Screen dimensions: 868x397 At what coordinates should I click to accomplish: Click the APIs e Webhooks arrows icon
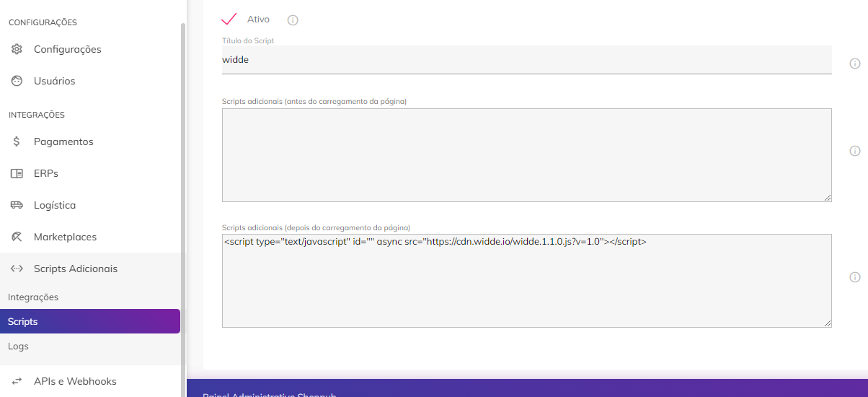(17, 381)
